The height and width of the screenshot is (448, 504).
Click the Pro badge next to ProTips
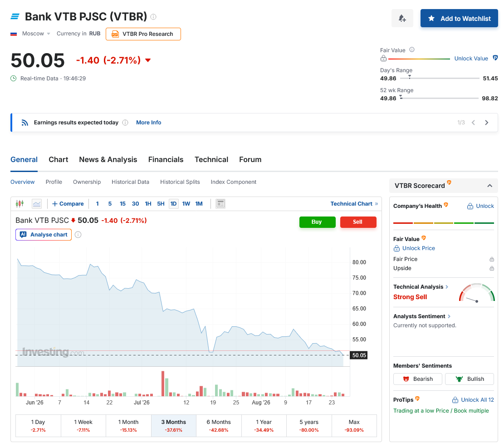[417, 399]
